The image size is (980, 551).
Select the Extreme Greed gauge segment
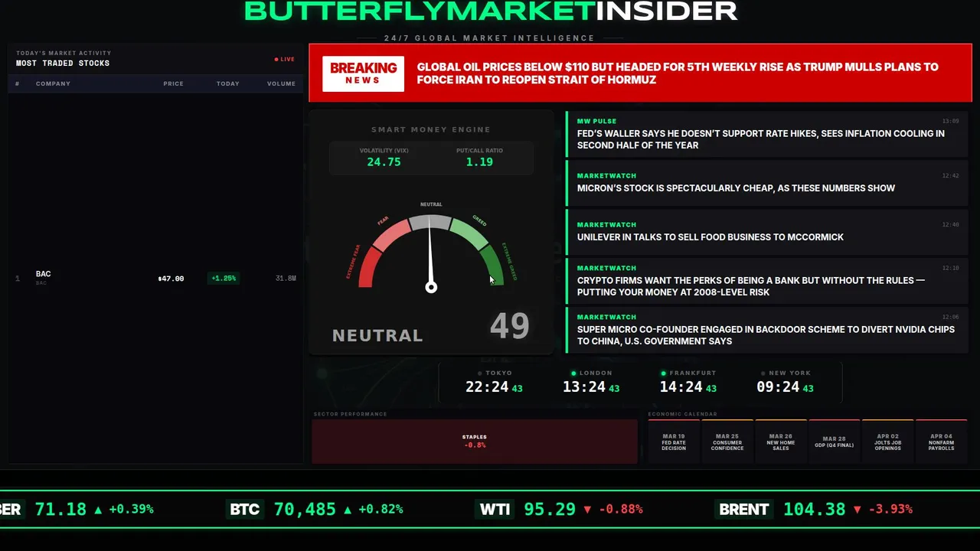pyautogui.click(x=493, y=266)
